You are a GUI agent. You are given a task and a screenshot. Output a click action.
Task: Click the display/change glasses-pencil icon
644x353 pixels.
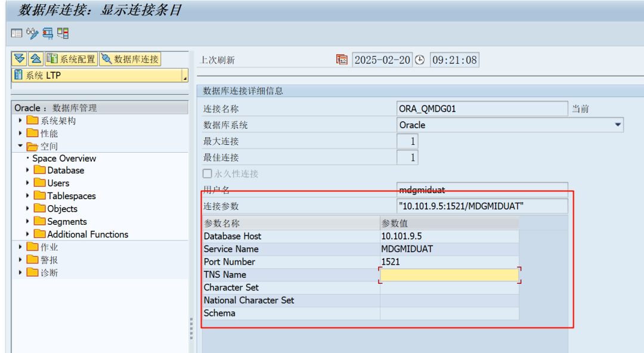tap(32, 33)
